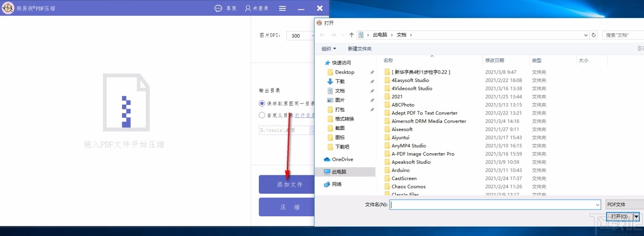Select the AnyMP4 Studio folder
The image size is (644, 236).
click(409, 146)
